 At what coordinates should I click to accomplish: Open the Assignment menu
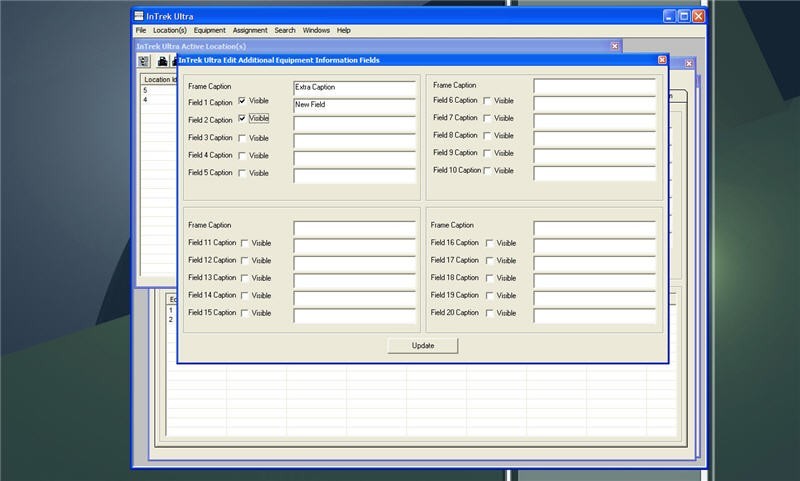pyautogui.click(x=250, y=30)
